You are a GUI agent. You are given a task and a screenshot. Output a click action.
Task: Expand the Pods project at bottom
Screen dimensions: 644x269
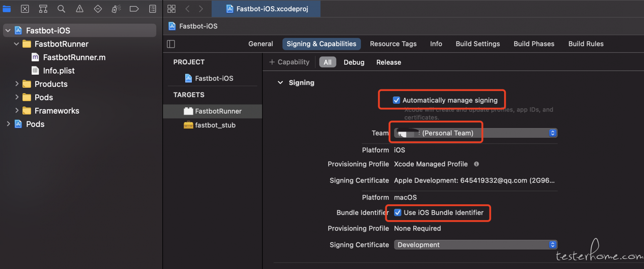point(8,124)
